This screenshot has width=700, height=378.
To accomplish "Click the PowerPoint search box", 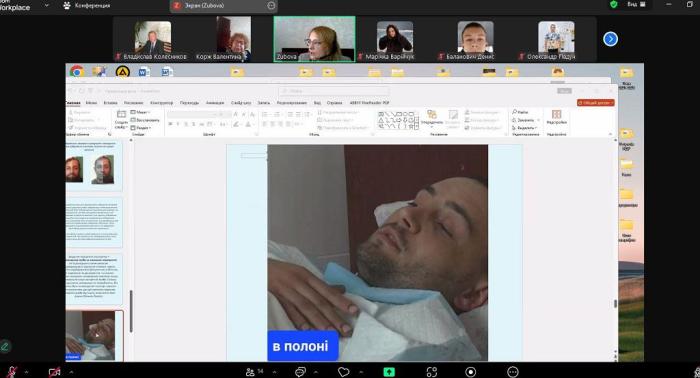I will tap(333, 91).
